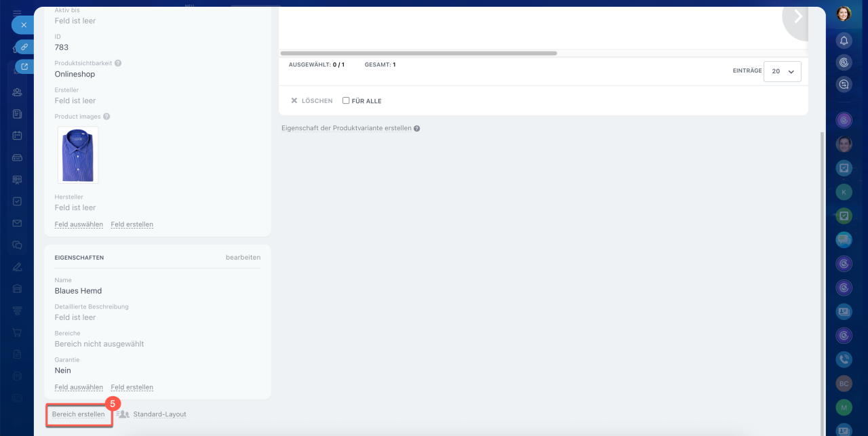Open the green M avatar chat
This screenshot has height=436, width=868.
[844, 408]
